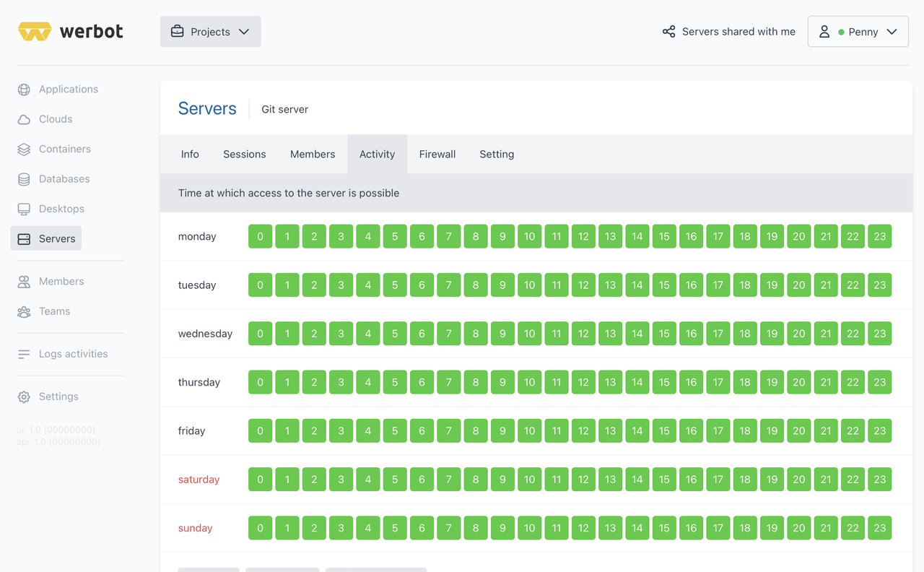Image resolution: width=924 pixels, height=572 pixels.
Task: Open Servers shared with me
Action: click(x=729, y=32)
